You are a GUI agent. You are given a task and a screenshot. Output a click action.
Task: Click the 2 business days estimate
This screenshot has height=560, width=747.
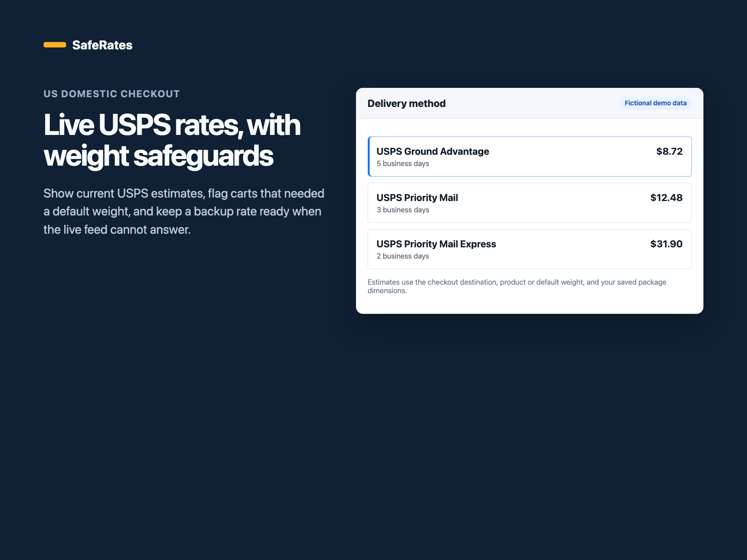[403, 256]
